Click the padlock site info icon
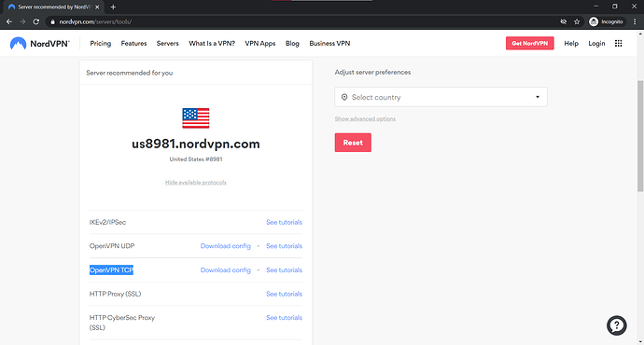The image size is (644, 345). point(52,21)
